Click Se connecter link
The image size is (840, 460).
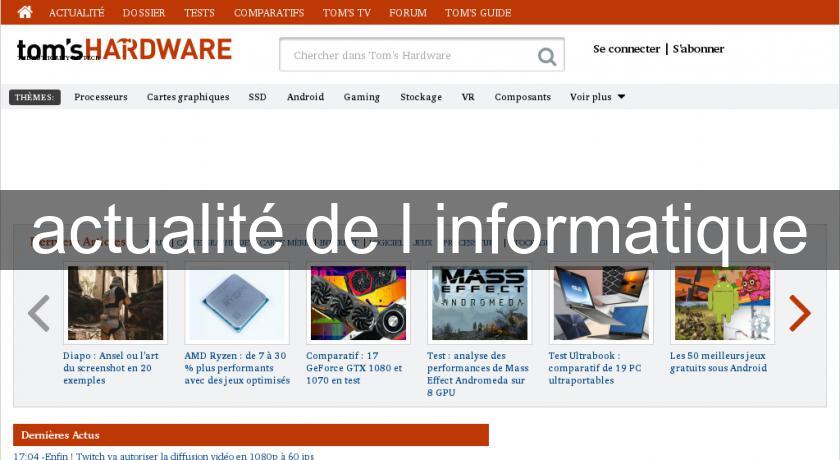point(626,49)
